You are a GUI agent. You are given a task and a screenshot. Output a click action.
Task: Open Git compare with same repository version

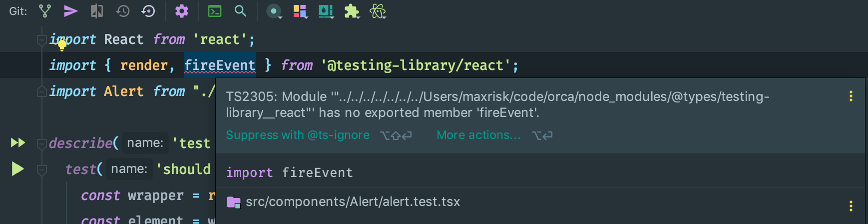point(97,11)
